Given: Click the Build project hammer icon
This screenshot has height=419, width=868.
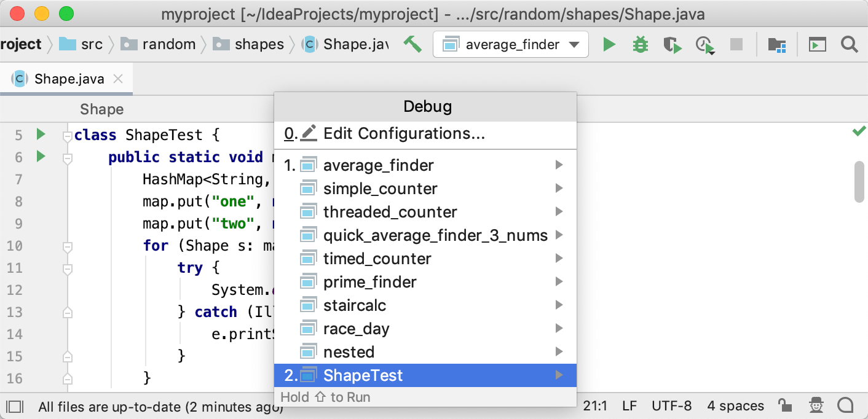Looking at the screenshot, I should pos(412,44).
